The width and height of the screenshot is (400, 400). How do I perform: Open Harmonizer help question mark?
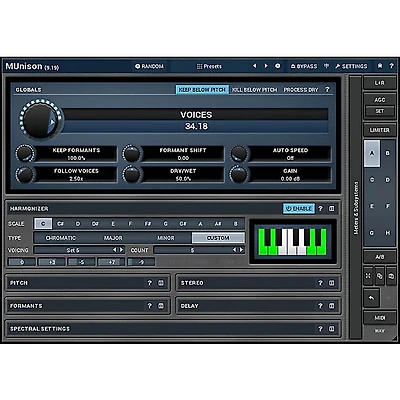[320, 209]
